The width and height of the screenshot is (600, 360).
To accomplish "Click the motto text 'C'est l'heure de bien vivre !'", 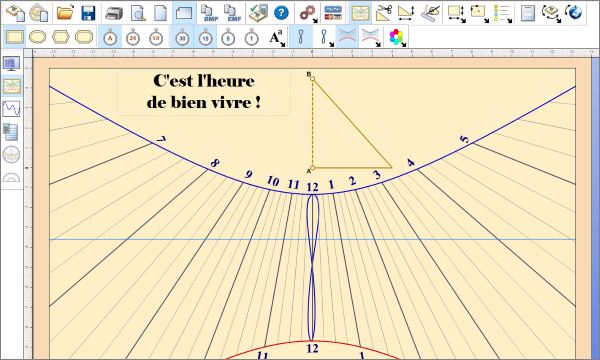I will point(204,91).
